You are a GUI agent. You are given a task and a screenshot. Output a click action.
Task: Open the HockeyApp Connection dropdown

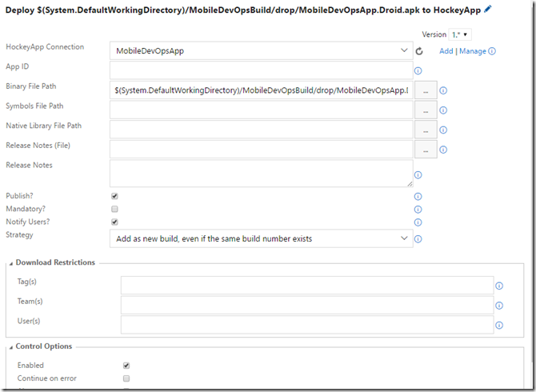[x=261, y=50]
